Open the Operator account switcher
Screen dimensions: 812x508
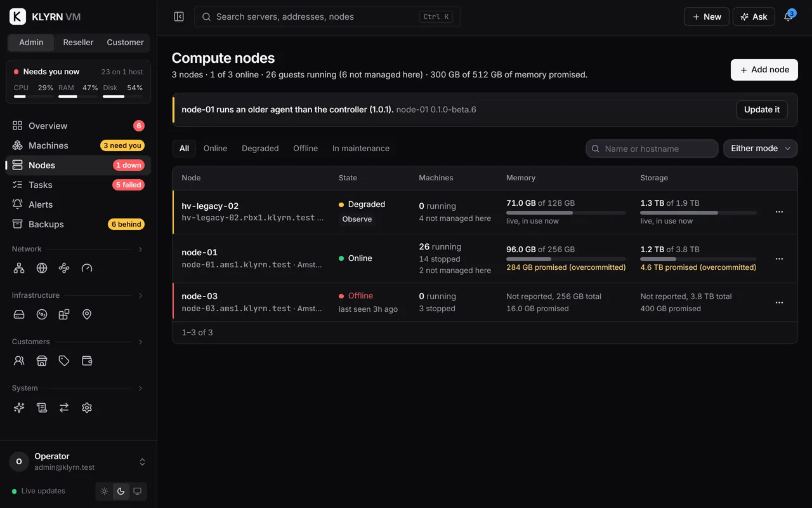pos(79,462)
